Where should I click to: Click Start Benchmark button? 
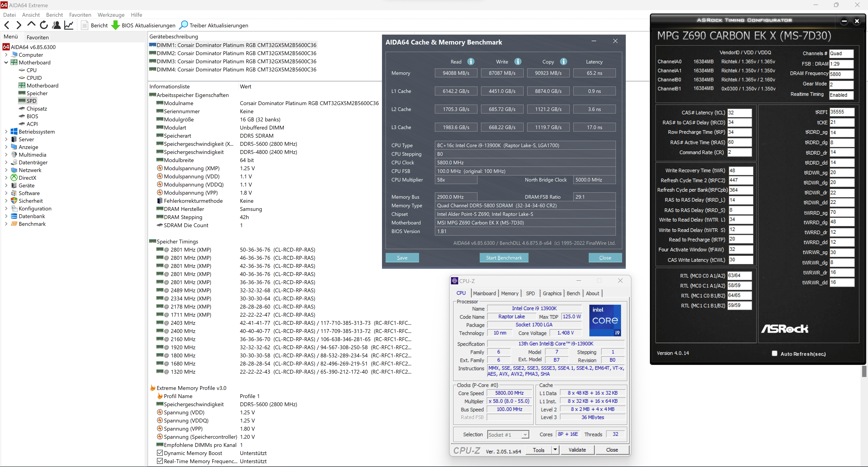click(504, 258)
